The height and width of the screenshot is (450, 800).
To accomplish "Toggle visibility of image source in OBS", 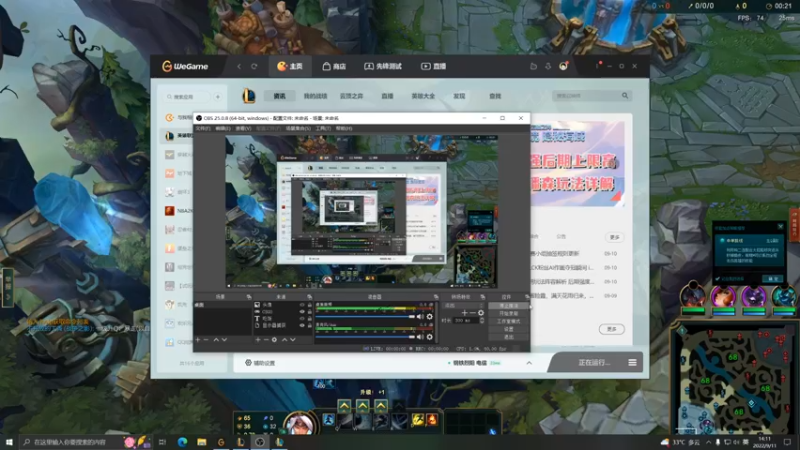I will point(302,305).
